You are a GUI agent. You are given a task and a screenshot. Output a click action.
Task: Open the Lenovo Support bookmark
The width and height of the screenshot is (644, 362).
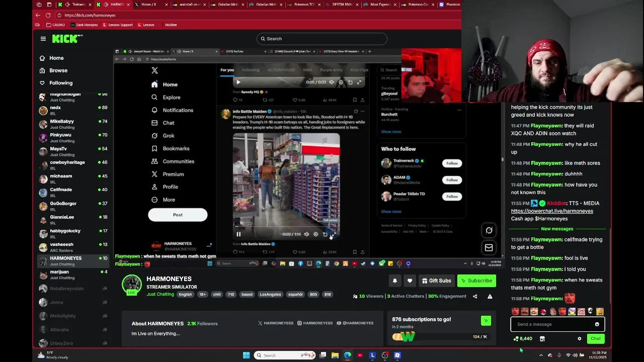point(118,25)
